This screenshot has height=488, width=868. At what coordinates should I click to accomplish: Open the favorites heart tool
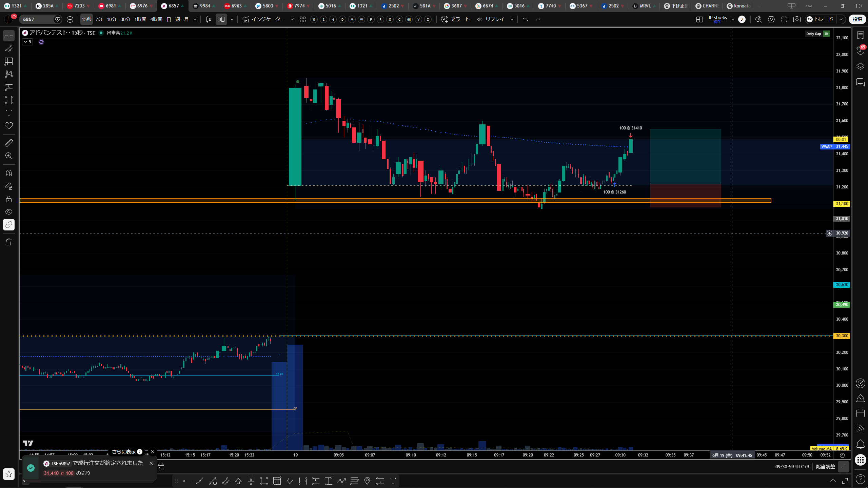pos(9,126)
